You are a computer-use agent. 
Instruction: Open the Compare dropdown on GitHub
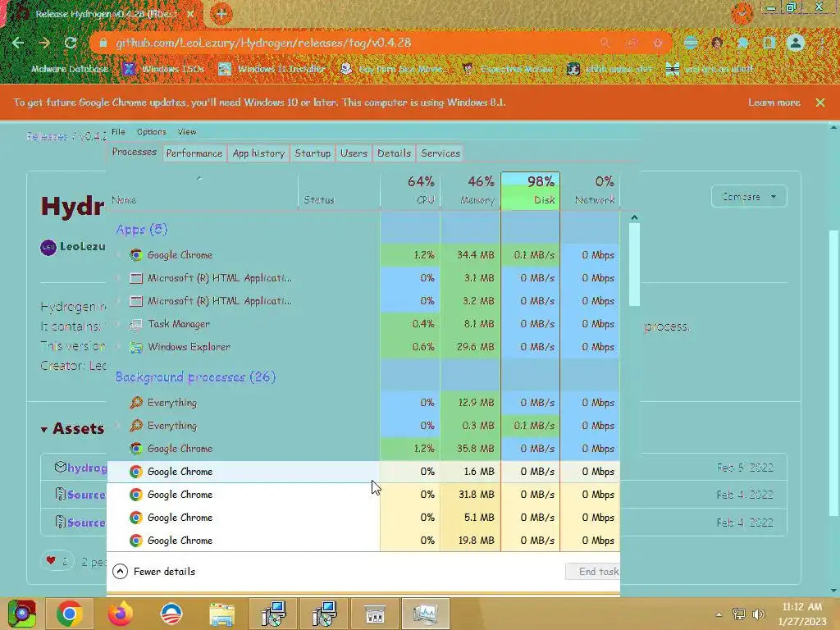click(x=749, y=197)
